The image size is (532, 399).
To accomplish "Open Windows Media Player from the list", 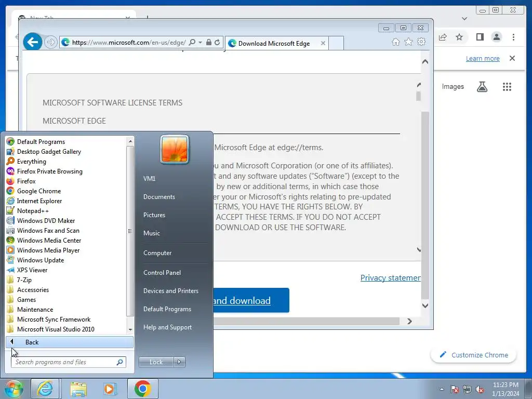I will pos(48,250).
